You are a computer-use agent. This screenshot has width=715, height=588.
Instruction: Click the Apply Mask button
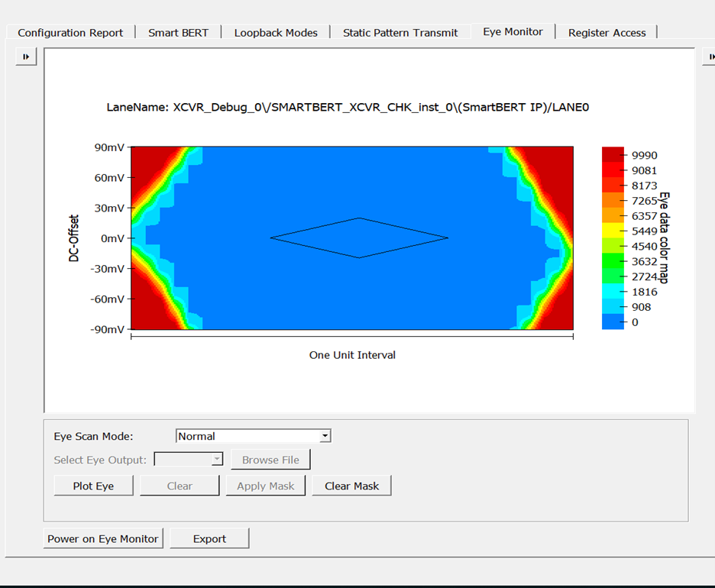click(x=265, y=486)
